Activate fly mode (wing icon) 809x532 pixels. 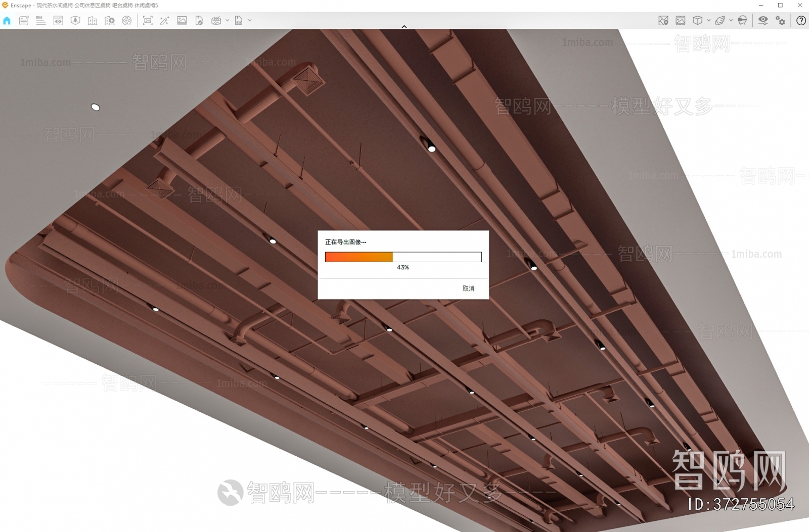click(x=720, y=21)
